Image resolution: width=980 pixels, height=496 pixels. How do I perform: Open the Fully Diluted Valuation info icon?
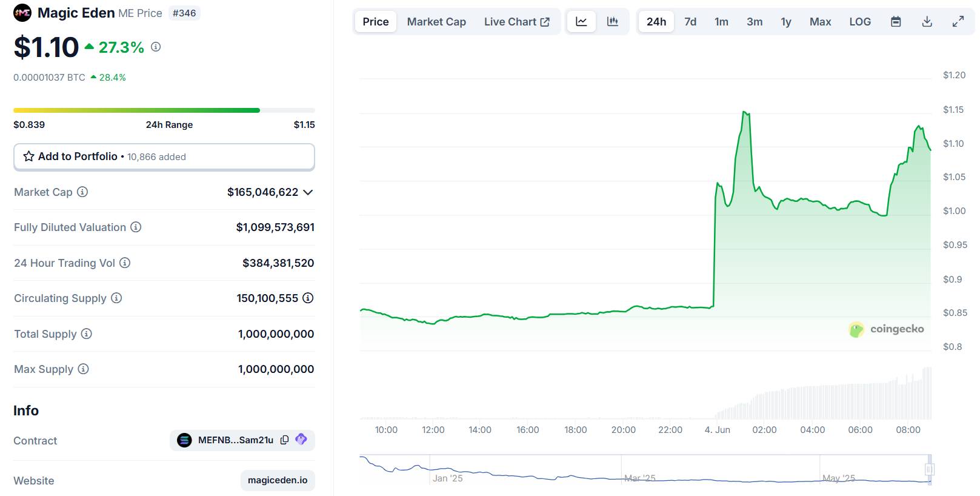tap(136, 227)
